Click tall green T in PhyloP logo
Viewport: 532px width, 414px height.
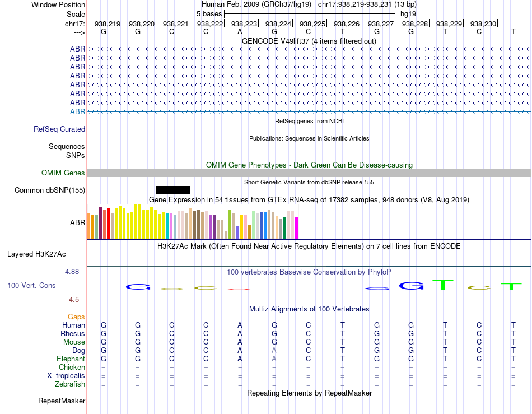click(443, 285)
